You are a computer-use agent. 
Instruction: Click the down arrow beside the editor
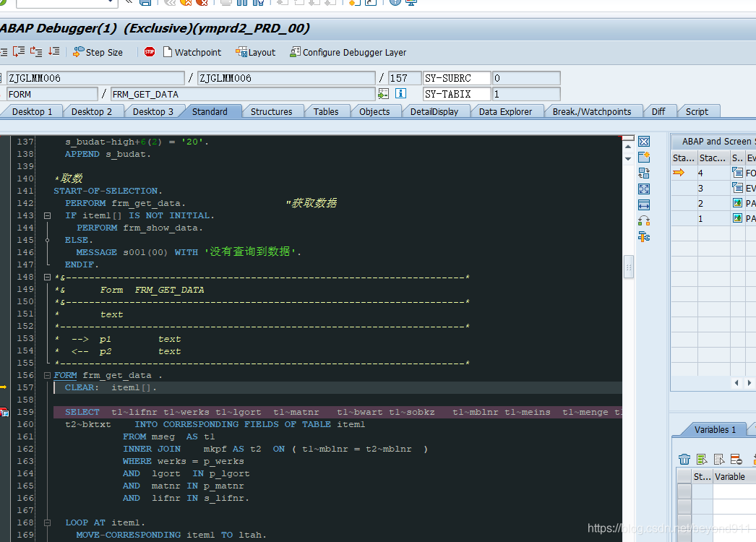point(628,158)
